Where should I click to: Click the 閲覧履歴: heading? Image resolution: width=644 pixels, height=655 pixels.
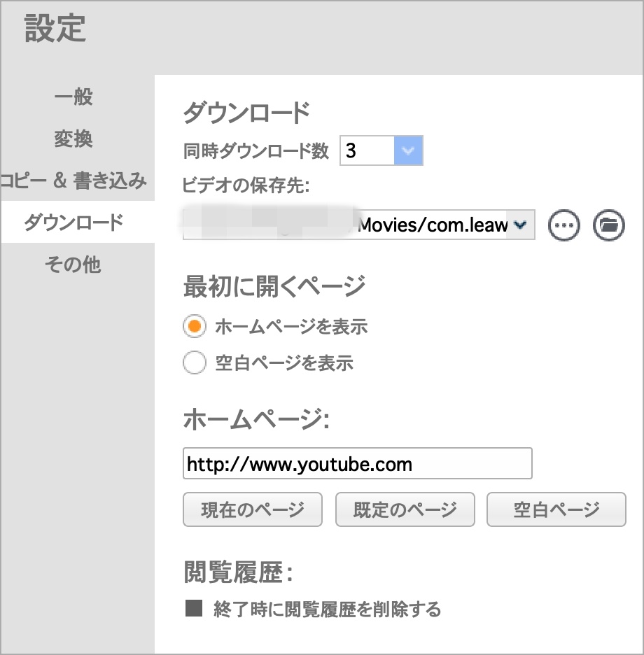[238, 572]
